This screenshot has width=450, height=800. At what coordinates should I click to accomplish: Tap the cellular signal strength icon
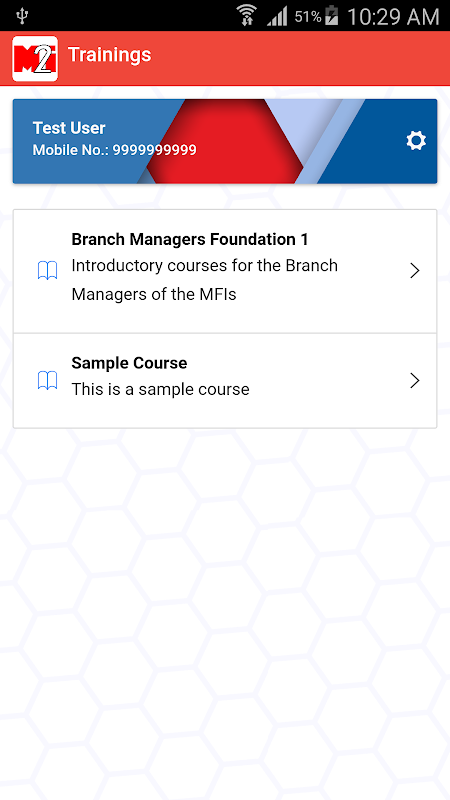(x=277, y=17)
